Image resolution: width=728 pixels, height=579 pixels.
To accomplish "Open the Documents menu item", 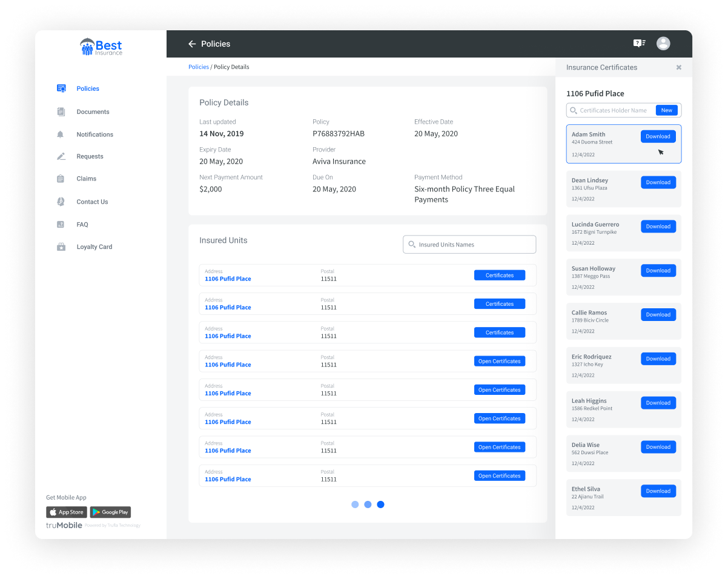I will (93, 111).
